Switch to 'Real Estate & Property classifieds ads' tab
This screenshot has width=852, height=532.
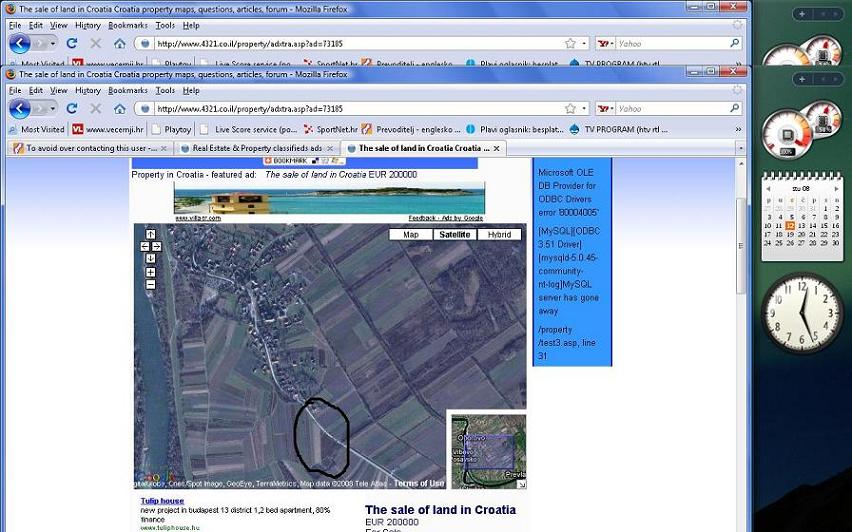[x=257, y=148]
